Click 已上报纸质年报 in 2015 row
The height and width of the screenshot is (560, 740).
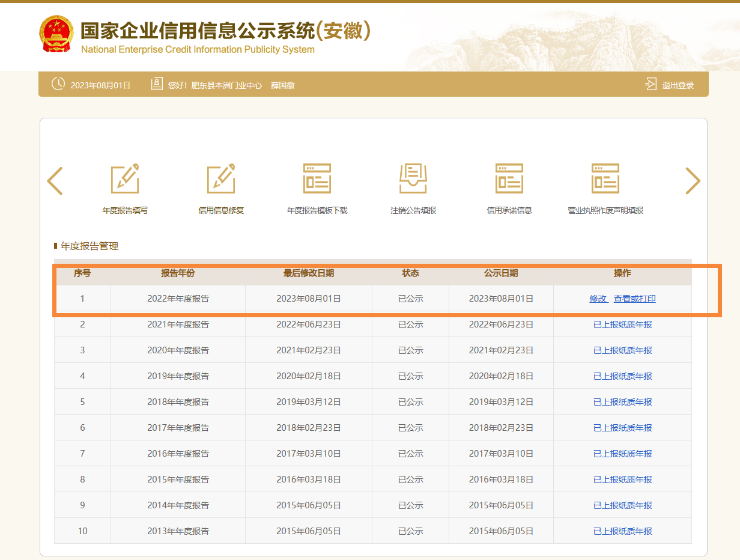pos(623,479)
